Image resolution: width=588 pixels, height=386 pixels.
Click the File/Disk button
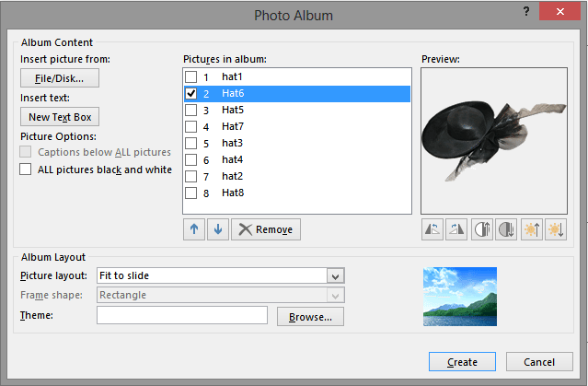point(60,78)
